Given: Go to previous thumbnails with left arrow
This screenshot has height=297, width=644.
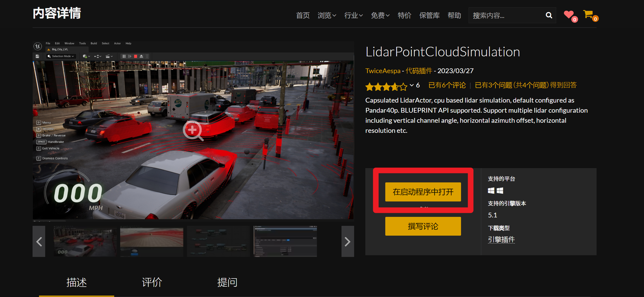Looking at the screenshot, I should [39, 242].
